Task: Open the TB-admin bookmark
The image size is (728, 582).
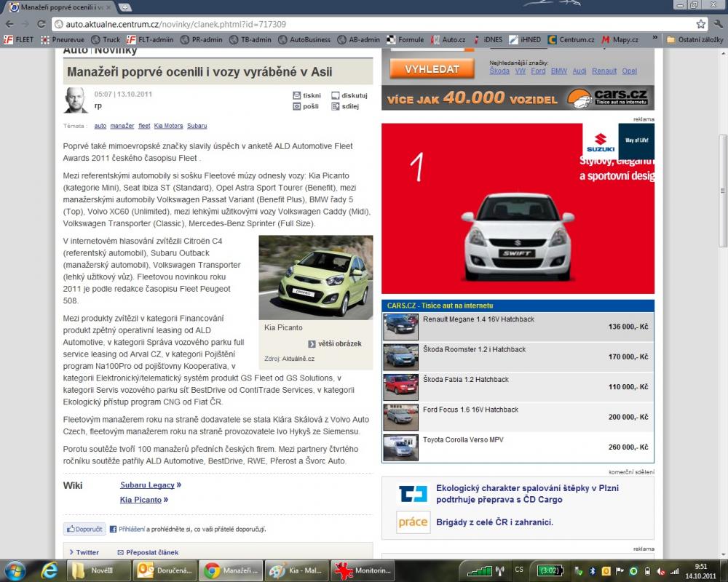Action: [x=250, y=39]
